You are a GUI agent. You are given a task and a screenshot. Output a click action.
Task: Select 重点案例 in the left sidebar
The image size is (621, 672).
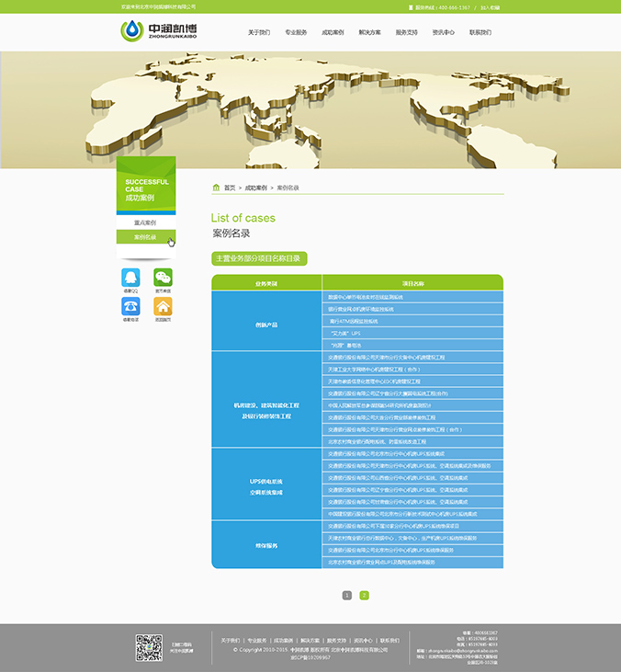[145, 223]
